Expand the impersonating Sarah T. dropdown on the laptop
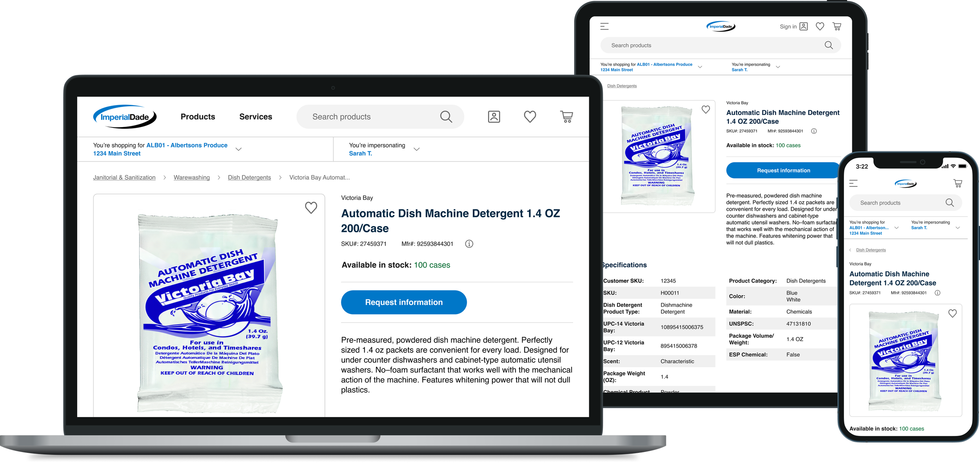This screenshot has height=463, width=980. pyautogui.click(x=417, y=149)
